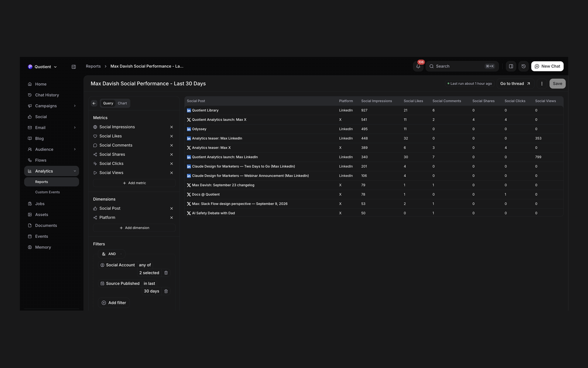The width and height of the screenshot is (588, 368).
Task: Select the Query tab
Action: [108, 104]
